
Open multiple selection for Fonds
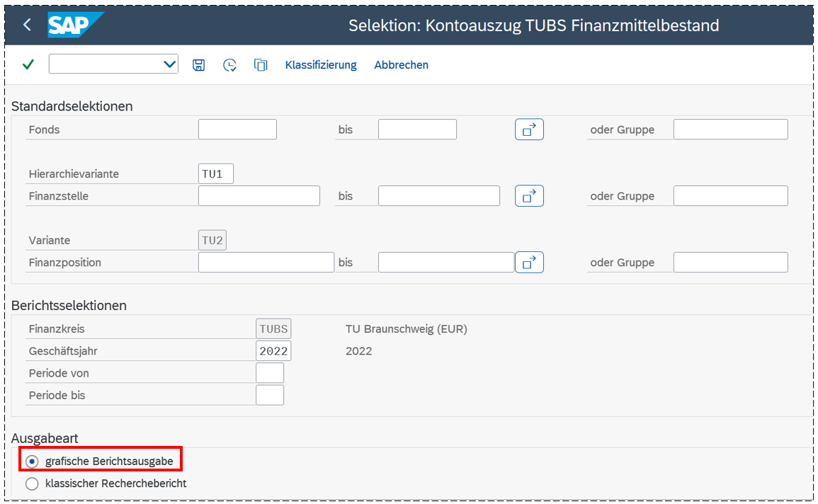(528, 130)
